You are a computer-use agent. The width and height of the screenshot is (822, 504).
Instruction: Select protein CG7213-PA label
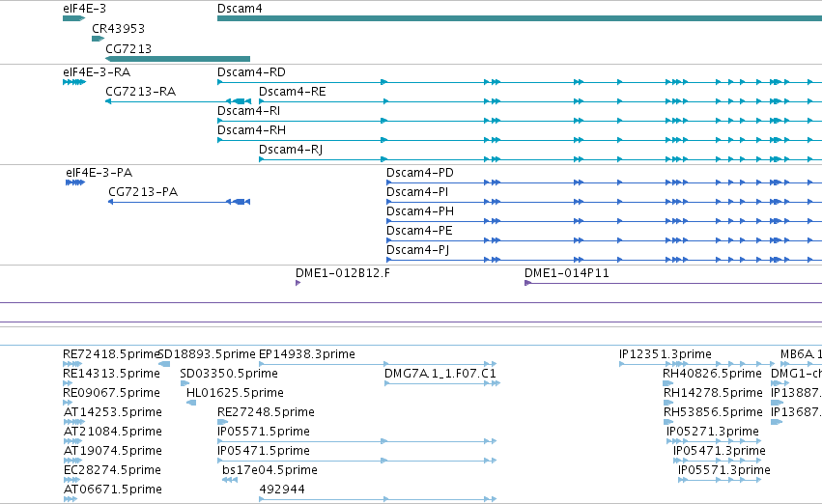pos(143,192)
